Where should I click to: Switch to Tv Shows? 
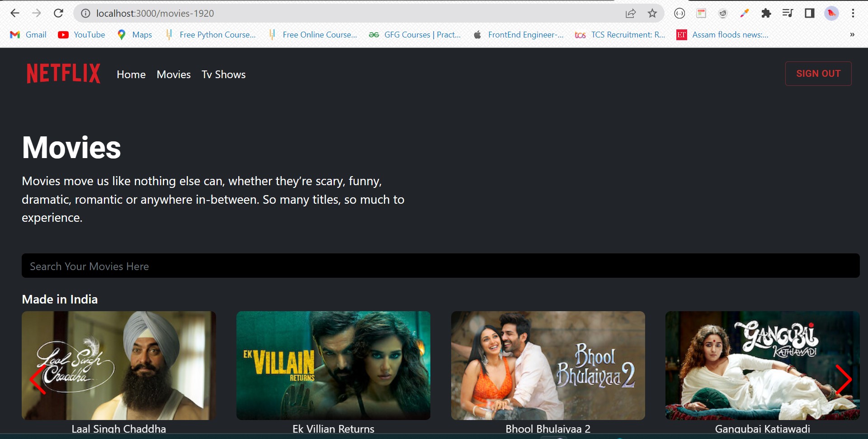(223, 75)
